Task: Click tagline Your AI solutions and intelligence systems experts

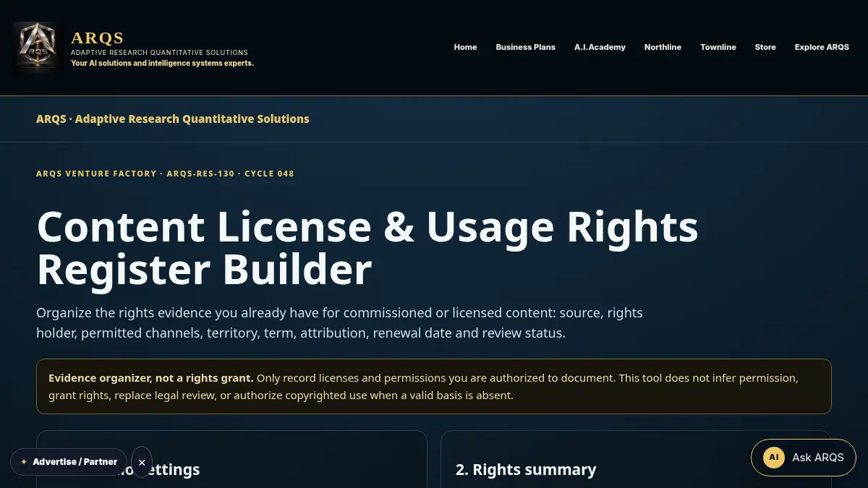Action: pyautogui.click(x=162, y=63)
